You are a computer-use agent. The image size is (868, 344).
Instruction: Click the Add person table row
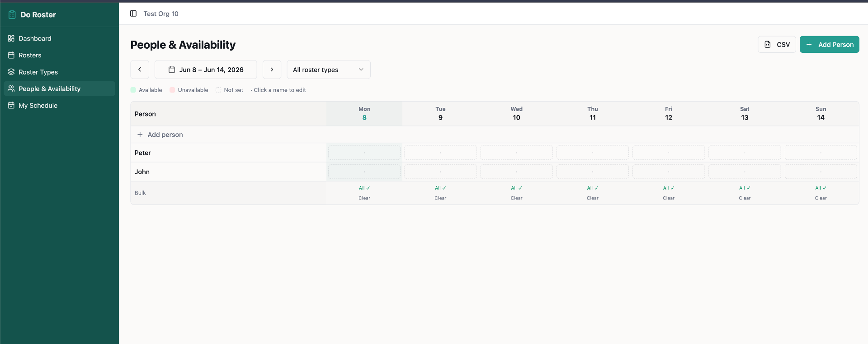coord(495,135)
